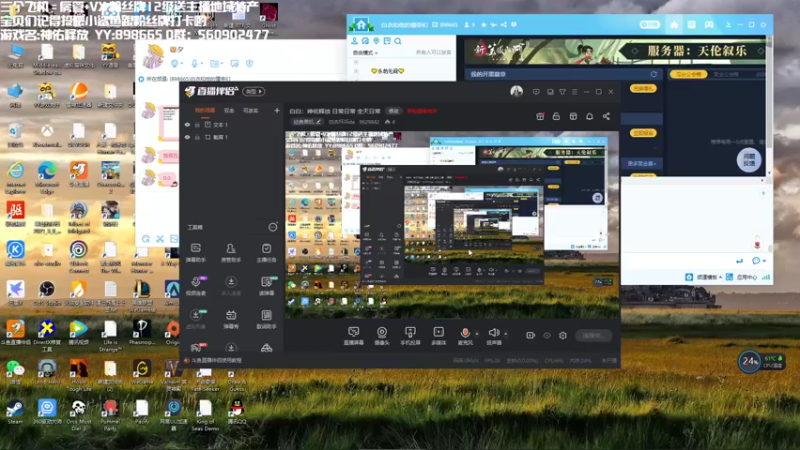Viewport: 800px width, 450px height.
Task: Open the notification bell in streaming app
Action: [589, 116]
